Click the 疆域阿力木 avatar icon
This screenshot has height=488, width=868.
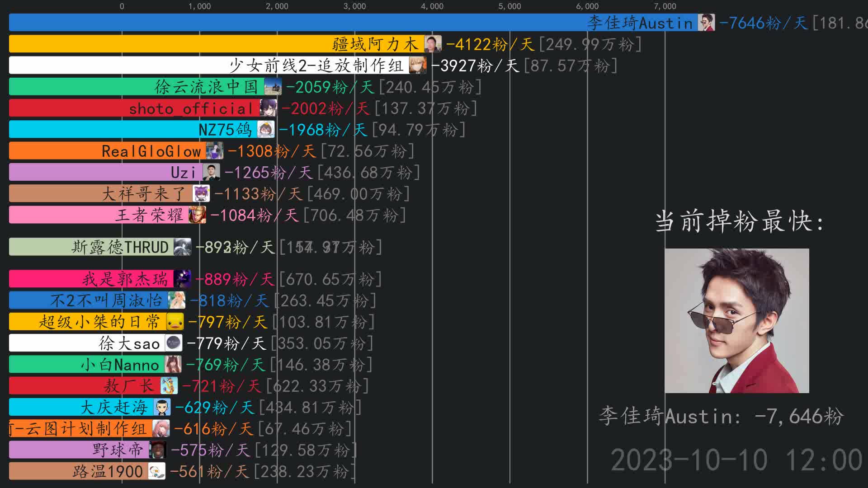(433, 44)
